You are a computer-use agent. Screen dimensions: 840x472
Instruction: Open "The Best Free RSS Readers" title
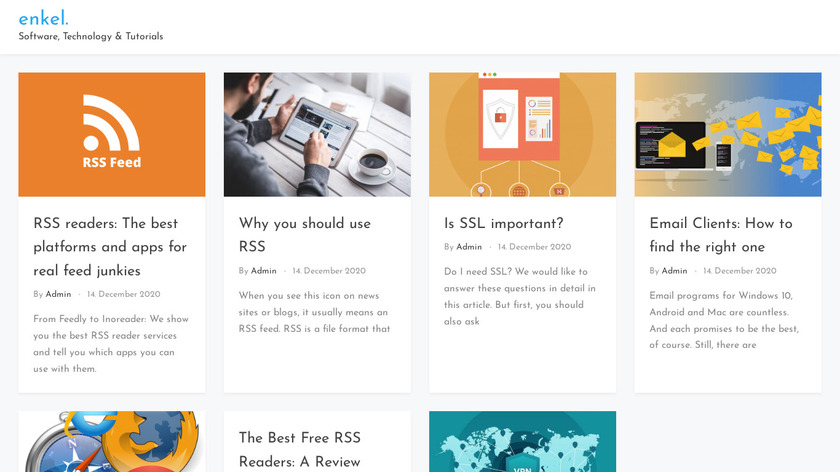300,450
